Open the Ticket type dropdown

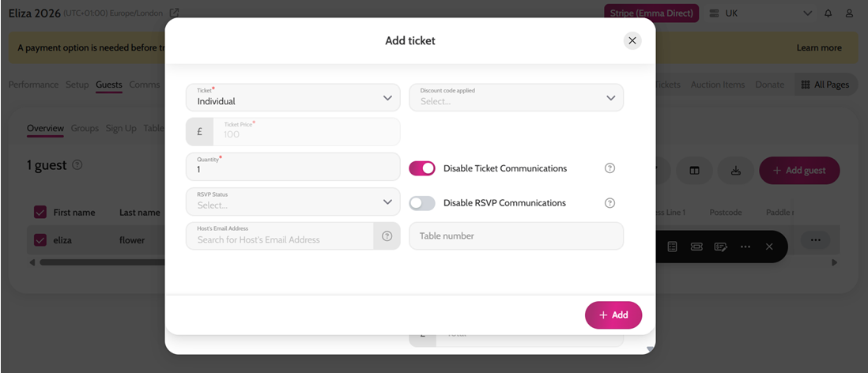tap(292, 97)
